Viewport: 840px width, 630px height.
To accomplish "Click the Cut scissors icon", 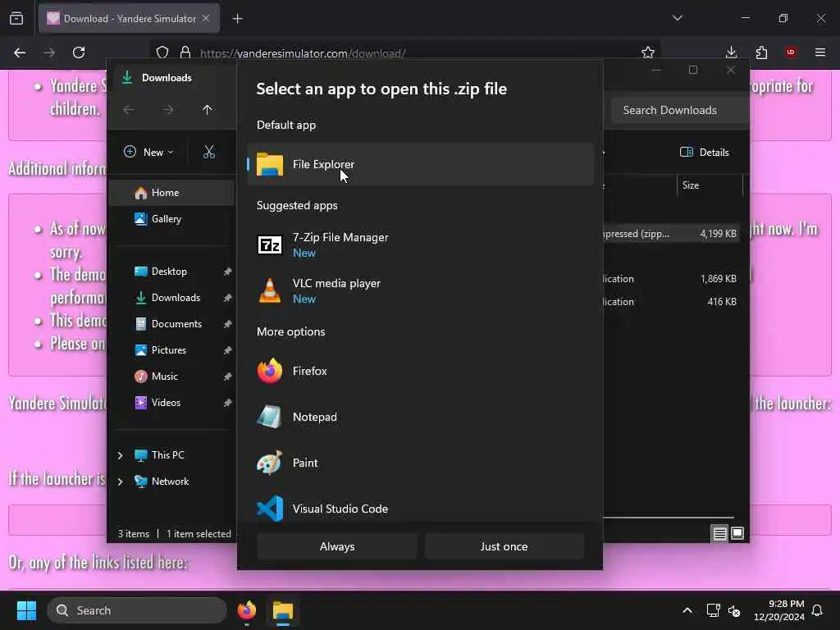I will [209, 152].
